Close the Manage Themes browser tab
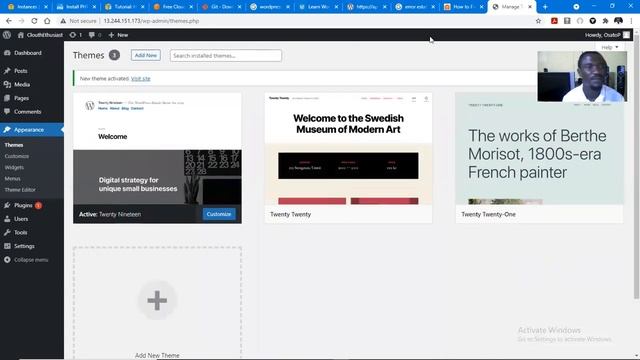The height and width of the screenshot is (360, 640). point(530,7)
